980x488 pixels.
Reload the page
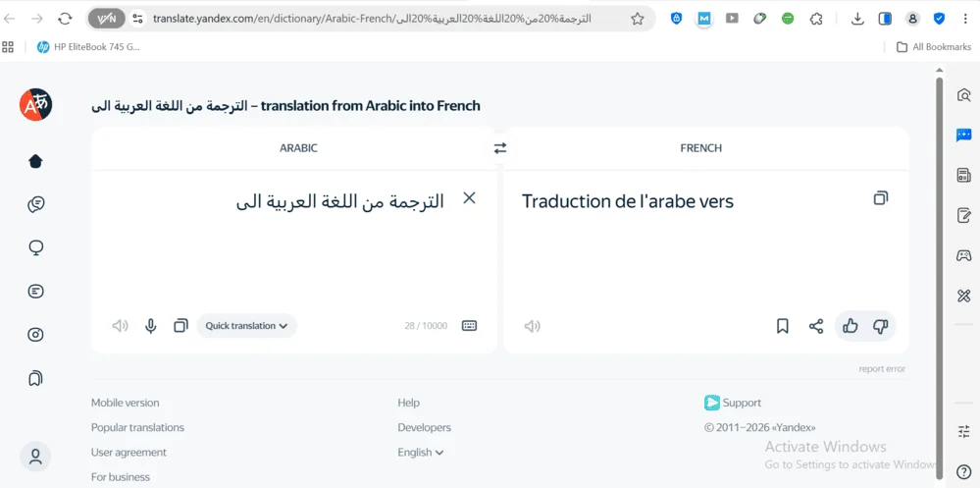pos(65,19)
